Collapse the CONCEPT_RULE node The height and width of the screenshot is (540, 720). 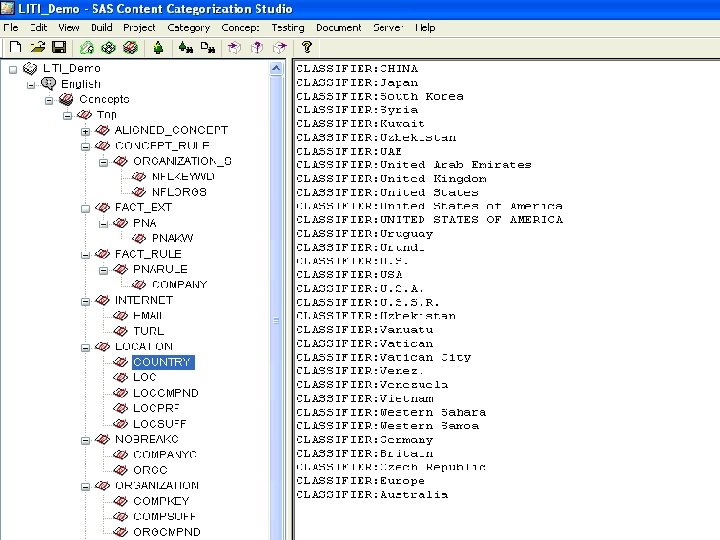point(85,147)
